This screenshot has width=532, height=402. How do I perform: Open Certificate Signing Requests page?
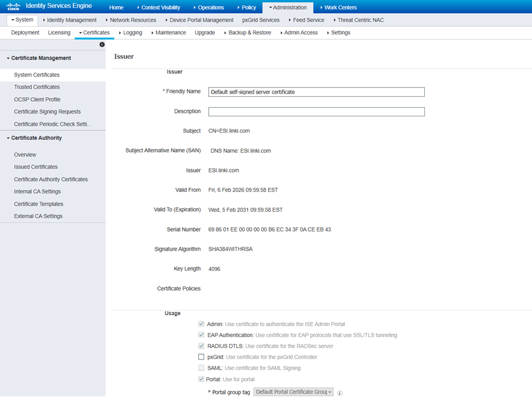pos(47,111)
